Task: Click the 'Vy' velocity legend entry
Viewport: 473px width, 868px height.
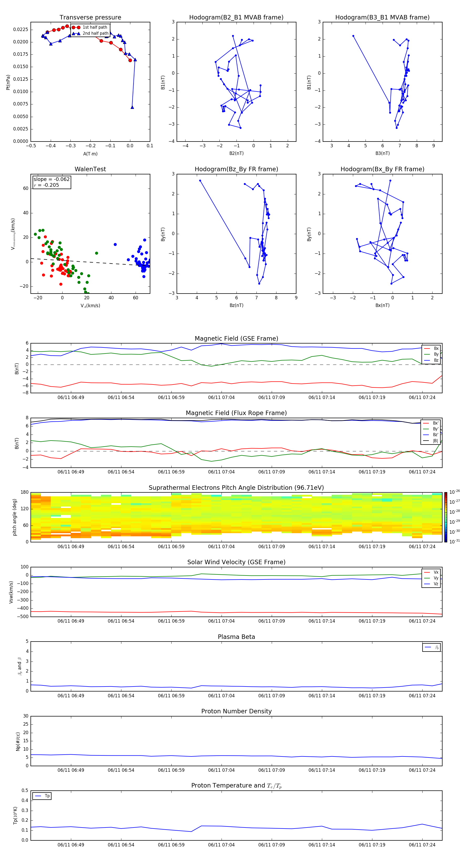Action: click(x=431, y=578)
